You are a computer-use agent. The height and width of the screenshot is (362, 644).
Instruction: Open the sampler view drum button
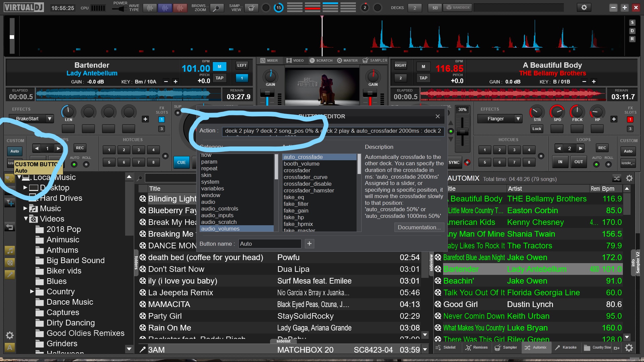(x=251, y=8)
